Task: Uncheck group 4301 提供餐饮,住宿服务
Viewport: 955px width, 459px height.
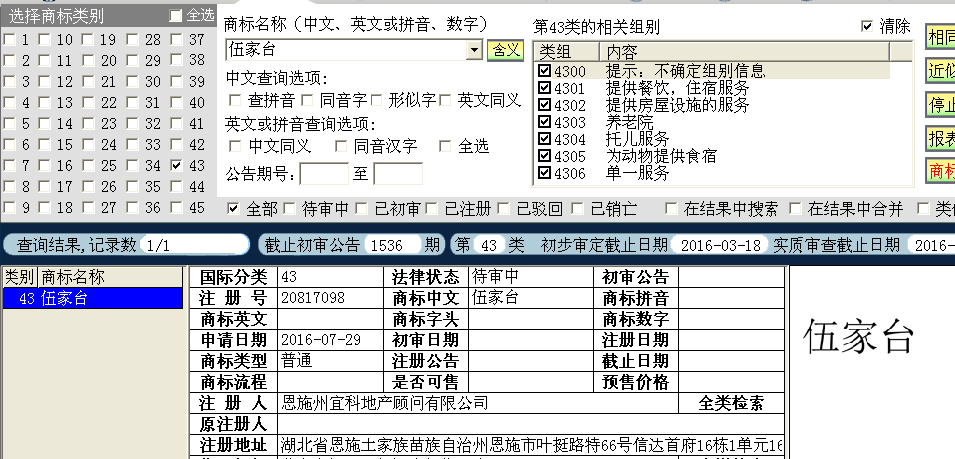Action: (544, 88)
